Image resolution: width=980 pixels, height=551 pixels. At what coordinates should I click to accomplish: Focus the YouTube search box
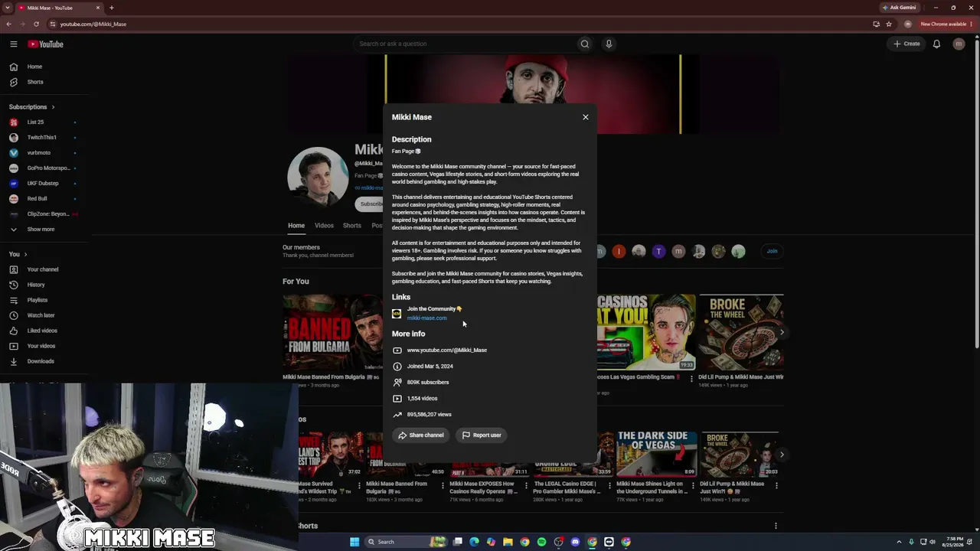pos(465,44)
